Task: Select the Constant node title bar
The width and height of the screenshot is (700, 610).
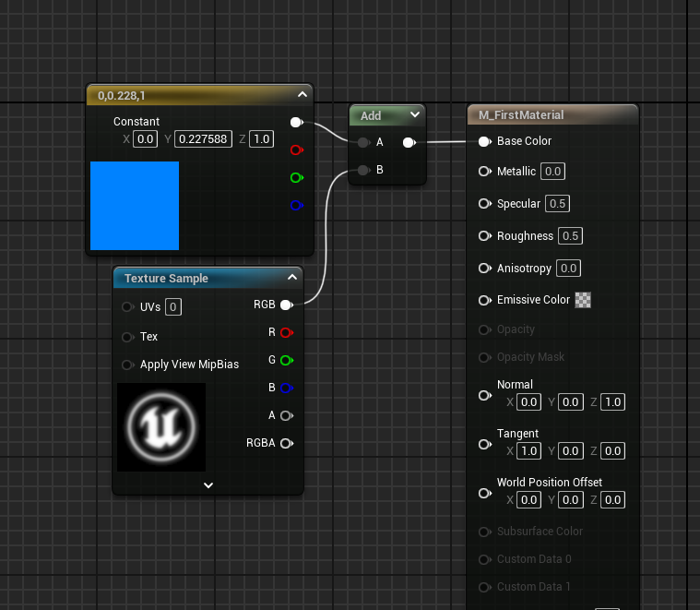Action: click(x=199, y=95)
